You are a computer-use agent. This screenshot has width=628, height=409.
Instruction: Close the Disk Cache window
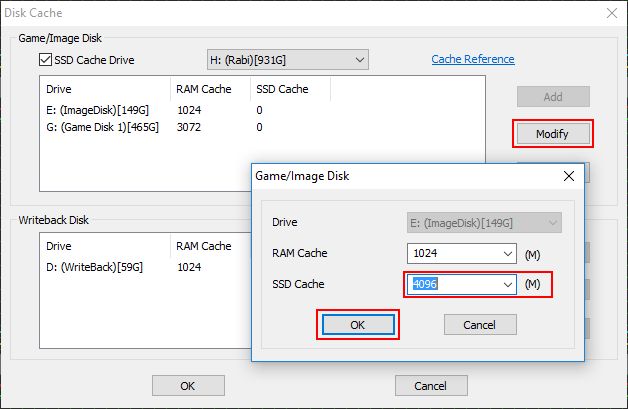point(612,13)
